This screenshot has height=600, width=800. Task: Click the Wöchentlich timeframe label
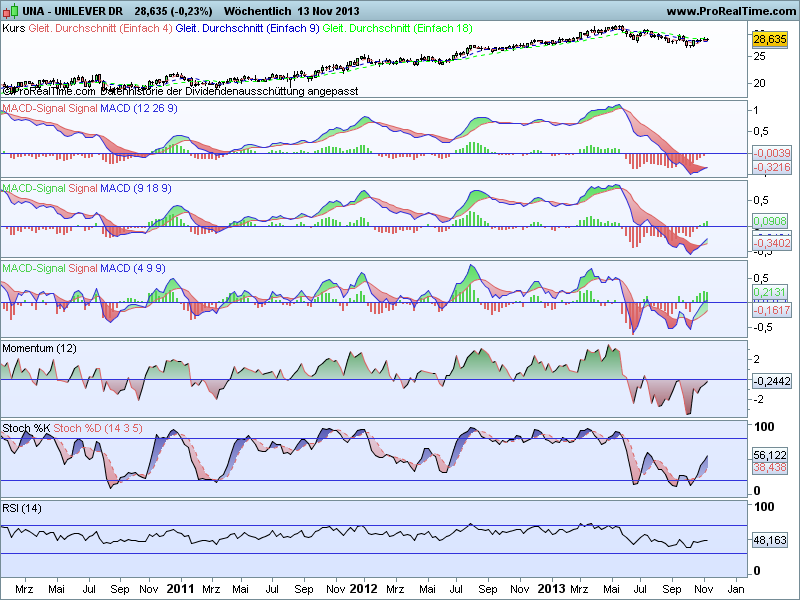point(258,11)
